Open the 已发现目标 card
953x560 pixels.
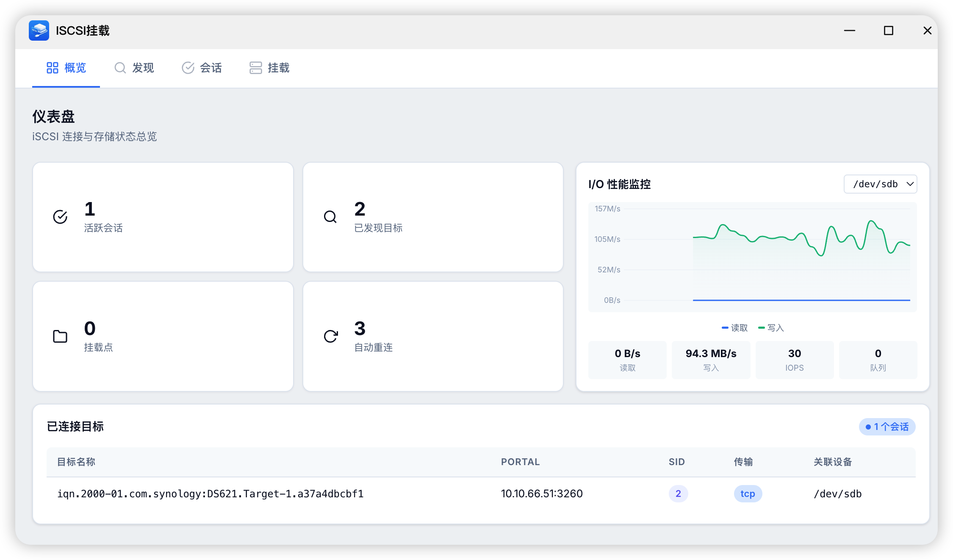coord(433,217)
